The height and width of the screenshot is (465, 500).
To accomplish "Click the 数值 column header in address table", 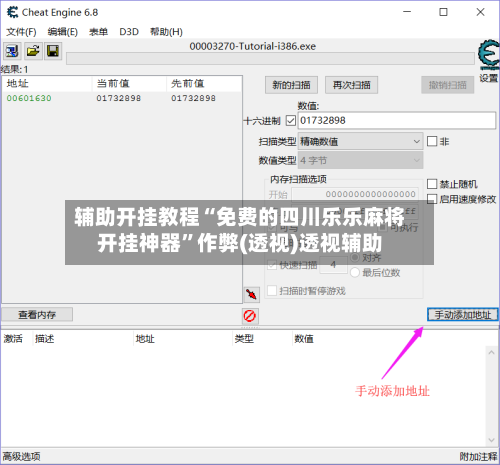I will (304, 339).
